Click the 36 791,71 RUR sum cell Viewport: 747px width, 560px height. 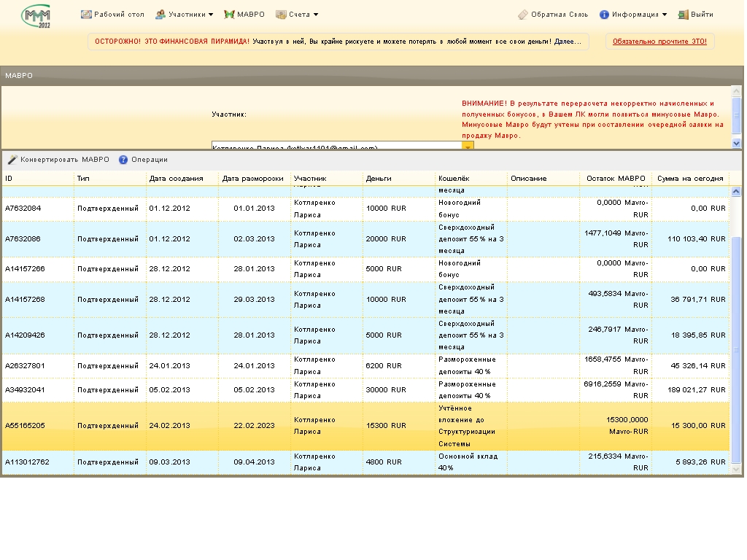[690, 300]
